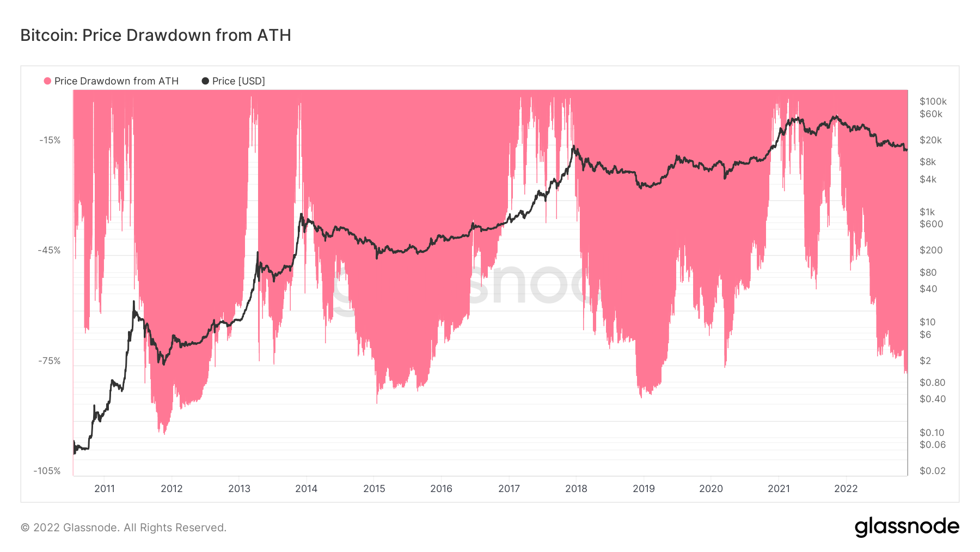This screenshot has width=980, height=552.
Task: Click the 2011 x-axis label
Action: point(105,488)
